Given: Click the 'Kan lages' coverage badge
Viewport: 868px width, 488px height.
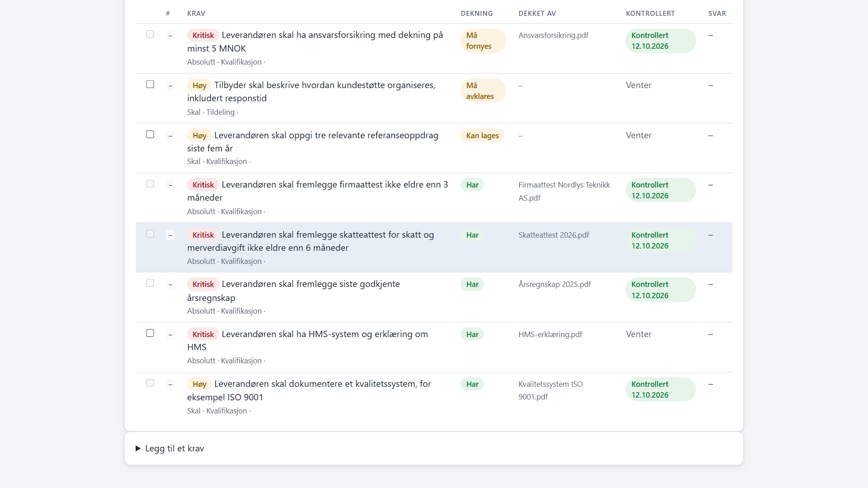Looking at the screenshot, I should pyautogui.click(x=482, y=136).
